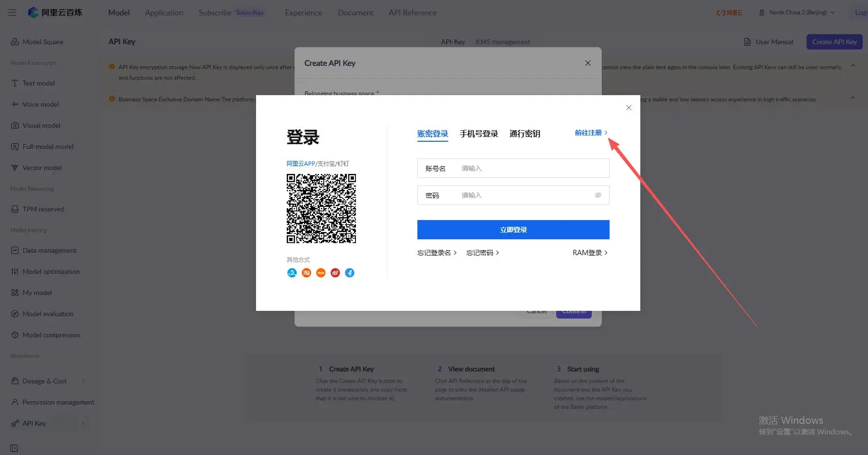Collapse the sidebar with the bottom panel icon
868x455 pixels.
[x=14, y=448]
